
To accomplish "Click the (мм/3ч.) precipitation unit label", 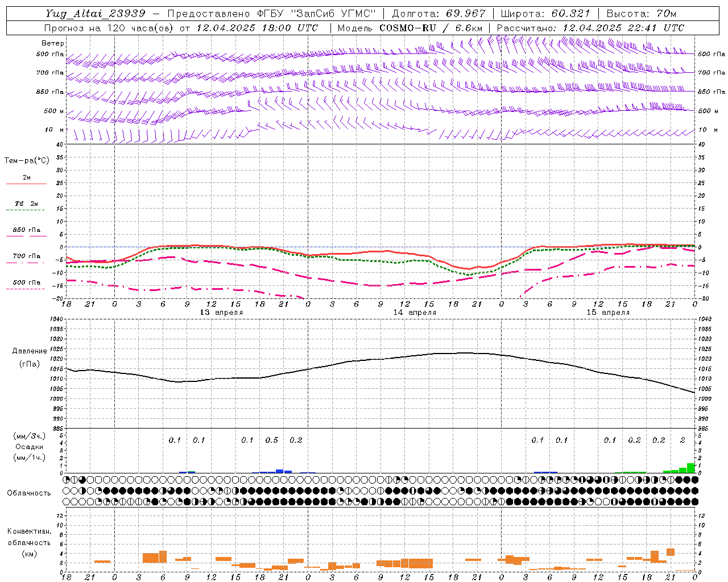I will coord(29,436).
